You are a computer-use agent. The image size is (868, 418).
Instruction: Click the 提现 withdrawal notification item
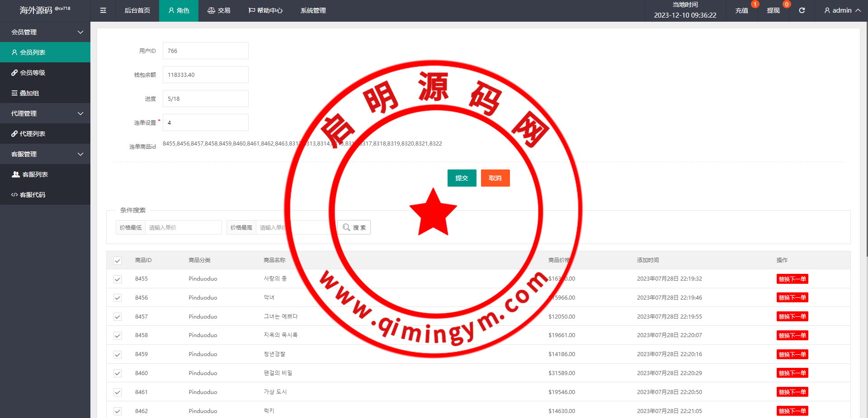[x=773, y=10]
